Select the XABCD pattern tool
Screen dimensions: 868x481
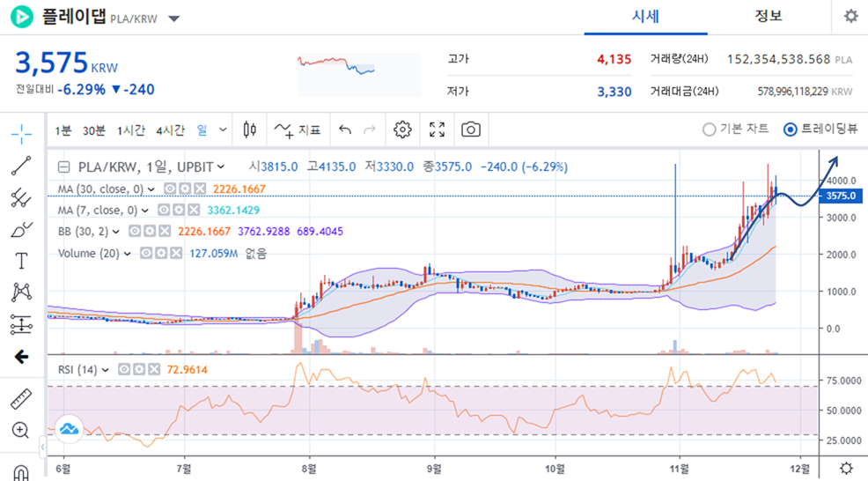(x=22, y=292)
